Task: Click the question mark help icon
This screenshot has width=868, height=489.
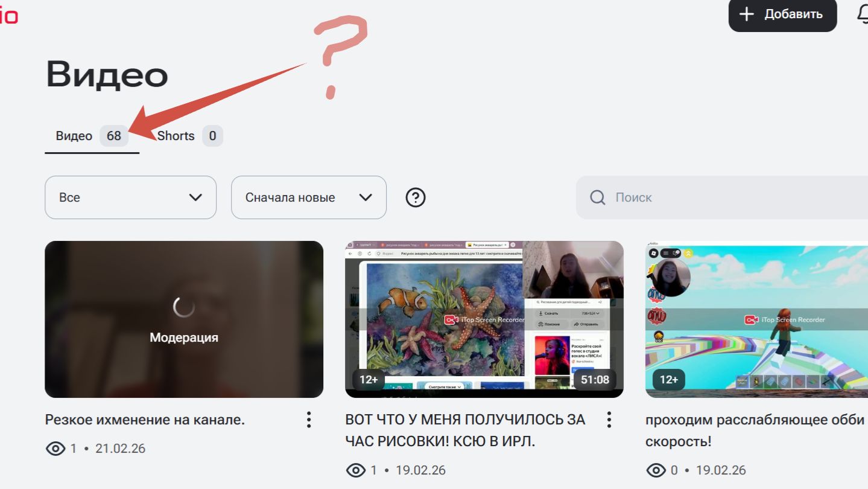Action: [x=416, y=197]
